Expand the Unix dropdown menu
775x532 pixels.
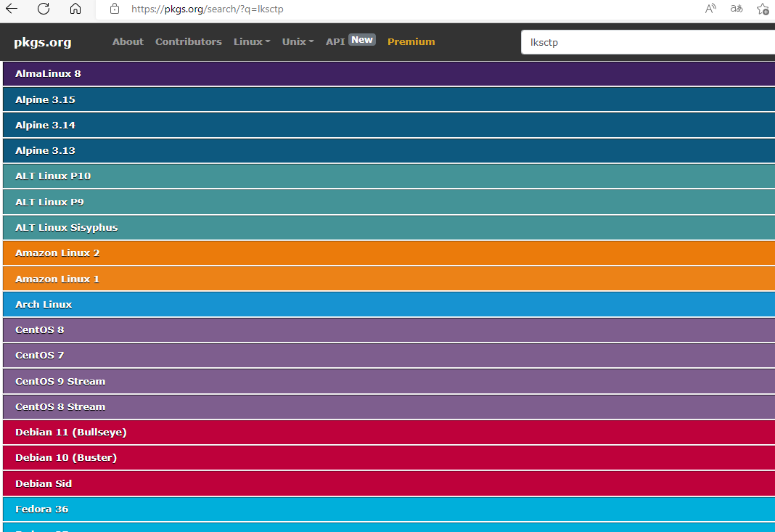coord(298,41)
